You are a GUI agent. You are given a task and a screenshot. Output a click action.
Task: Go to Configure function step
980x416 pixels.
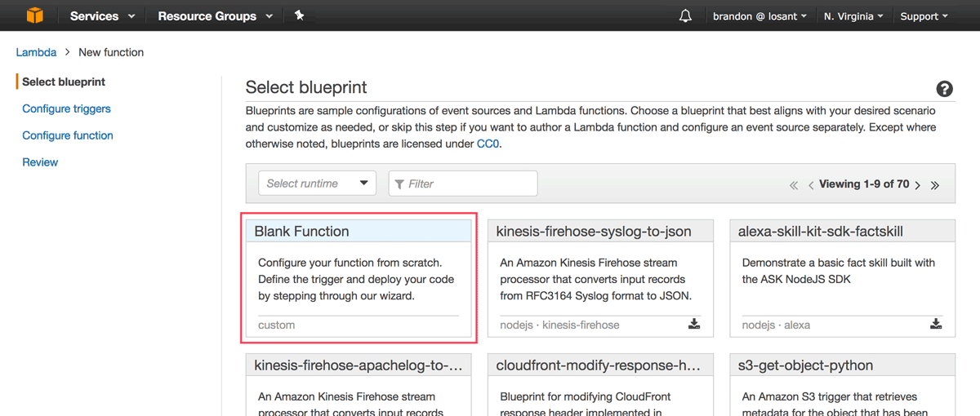[68, 135]
